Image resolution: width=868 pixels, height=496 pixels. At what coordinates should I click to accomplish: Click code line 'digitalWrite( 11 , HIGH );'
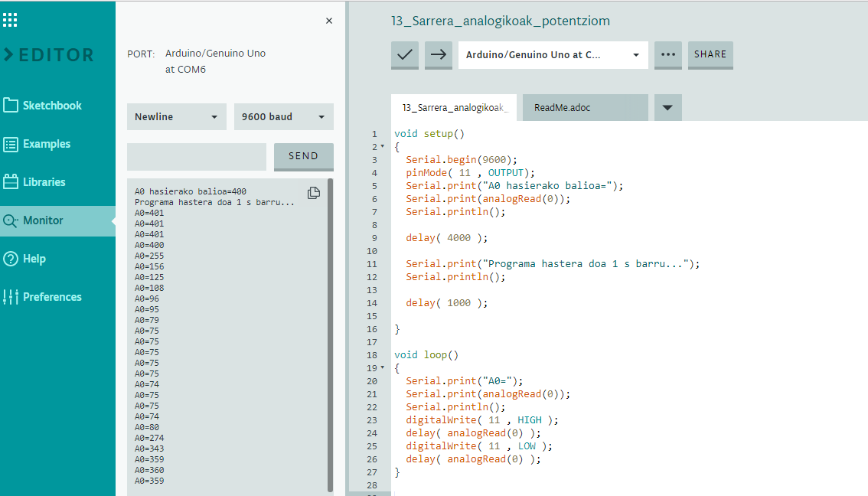click(x=482, y=420)
